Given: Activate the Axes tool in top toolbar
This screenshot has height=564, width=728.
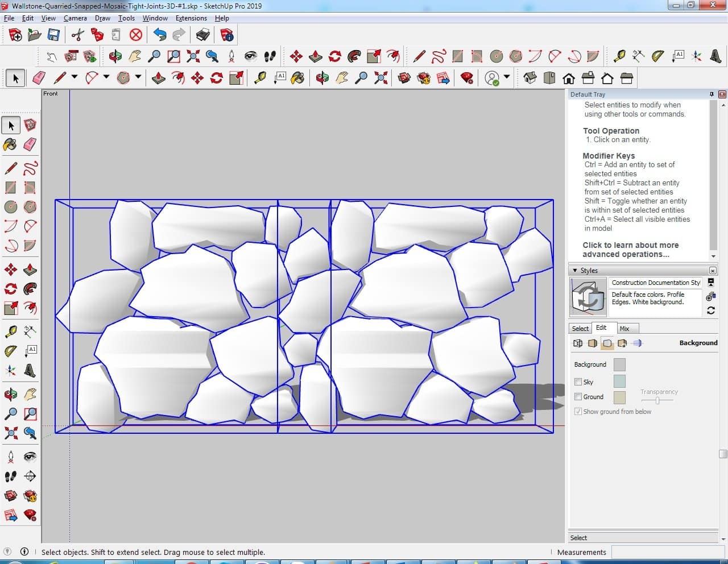Looking at the screenshot, I should click(x=697, y=56).
